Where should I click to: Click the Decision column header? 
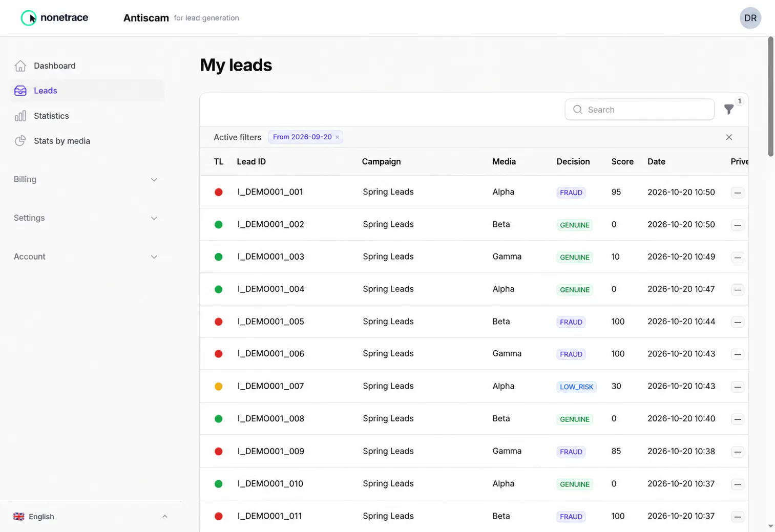573,162
